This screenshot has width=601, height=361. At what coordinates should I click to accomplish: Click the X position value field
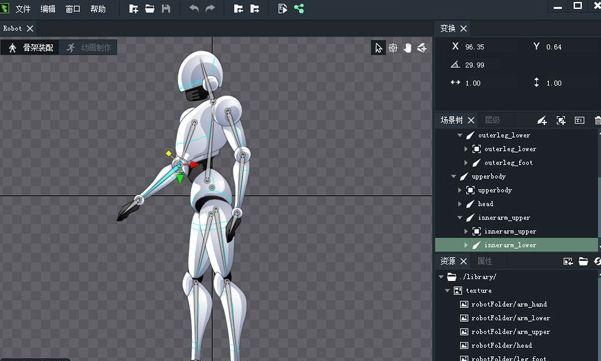point(475,47)
